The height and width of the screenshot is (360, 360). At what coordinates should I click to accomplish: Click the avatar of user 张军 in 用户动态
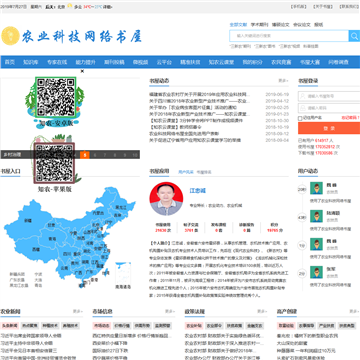coord(316,272)
